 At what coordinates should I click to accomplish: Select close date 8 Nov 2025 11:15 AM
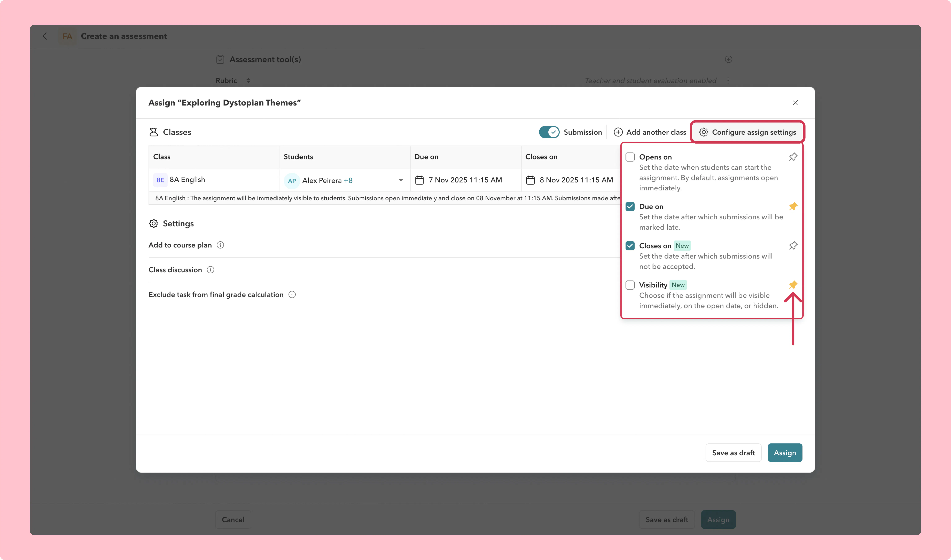tap(576, 180)
